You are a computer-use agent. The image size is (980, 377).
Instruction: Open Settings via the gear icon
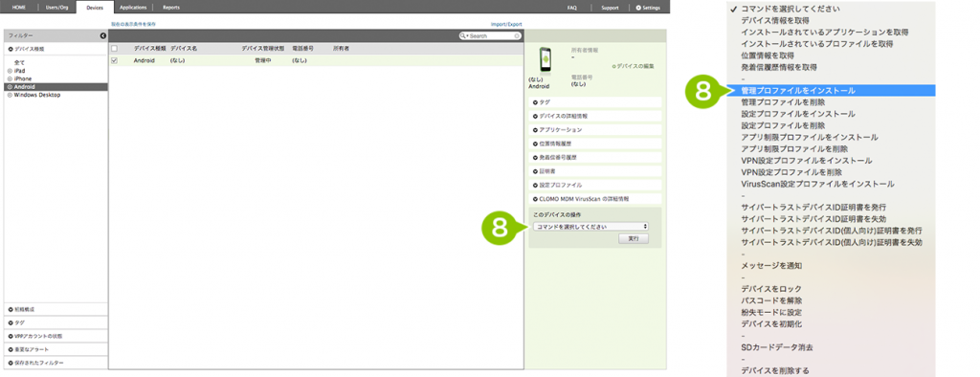pos(638,8)
